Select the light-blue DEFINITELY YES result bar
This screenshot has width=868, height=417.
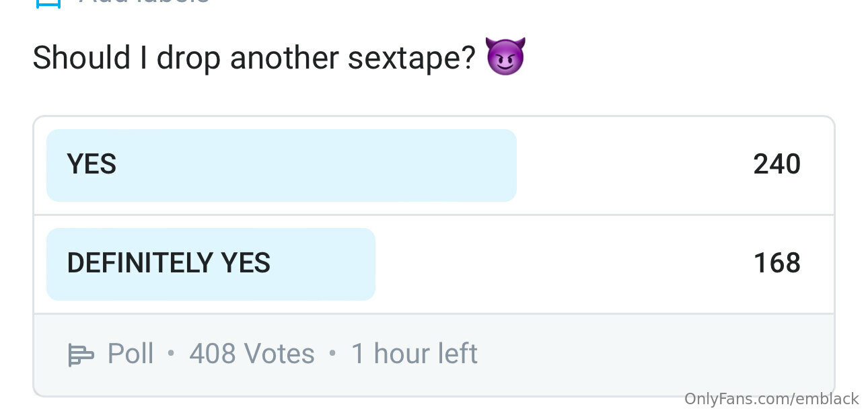click(x=211, y=264)
